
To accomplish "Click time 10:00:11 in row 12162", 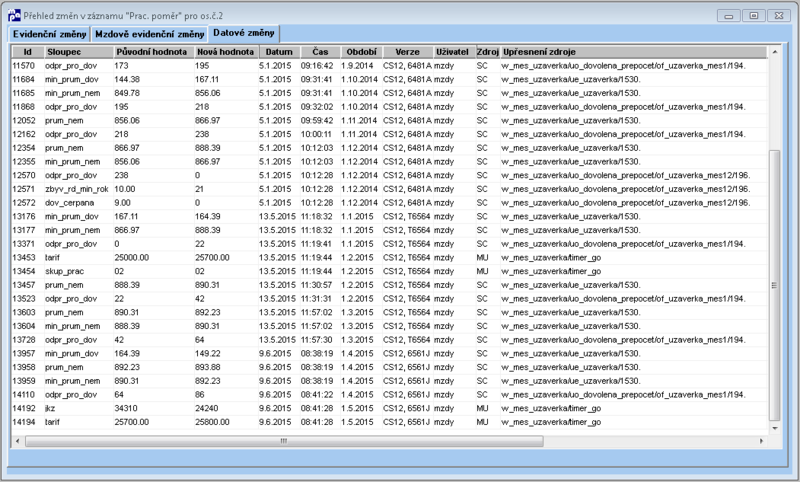I will click(x=316, y=134).
